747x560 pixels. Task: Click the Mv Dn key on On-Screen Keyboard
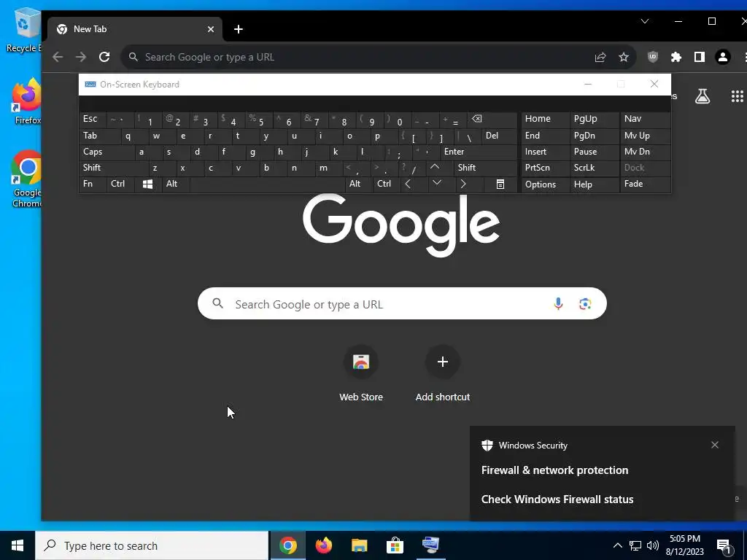click(x=645, y=152)
